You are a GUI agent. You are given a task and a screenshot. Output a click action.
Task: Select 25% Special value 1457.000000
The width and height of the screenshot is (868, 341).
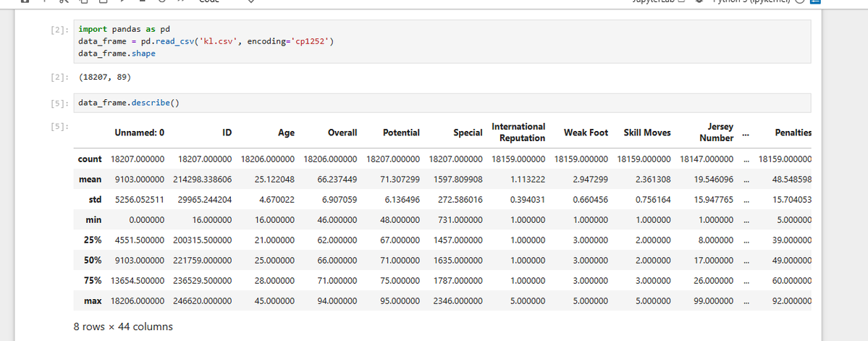[458, 240]
